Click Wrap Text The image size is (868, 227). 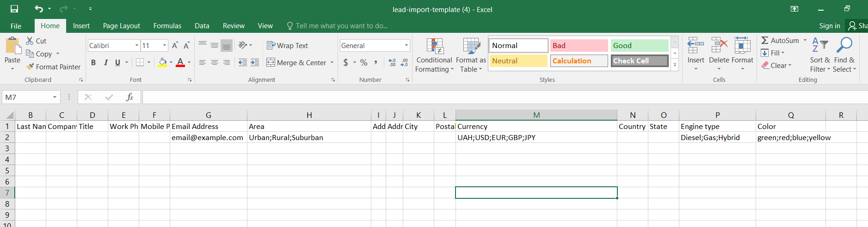pyautogui.click(x=287, y=45)
